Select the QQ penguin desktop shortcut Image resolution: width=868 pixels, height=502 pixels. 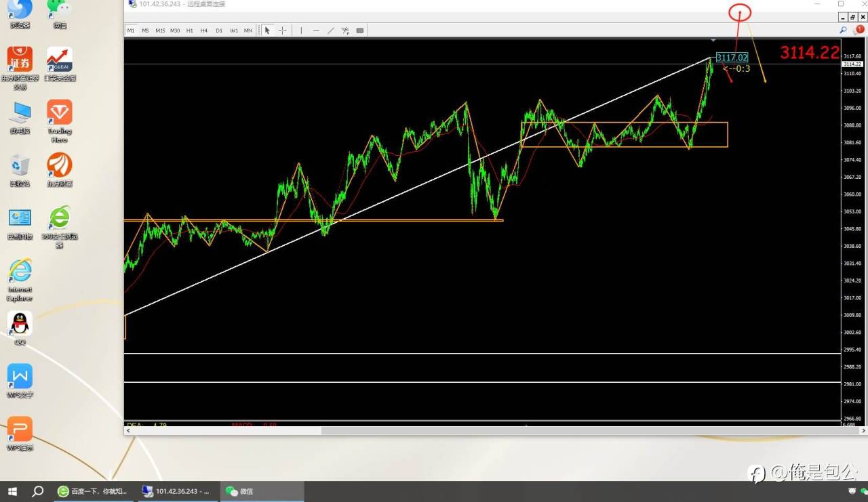pos(20,329)
